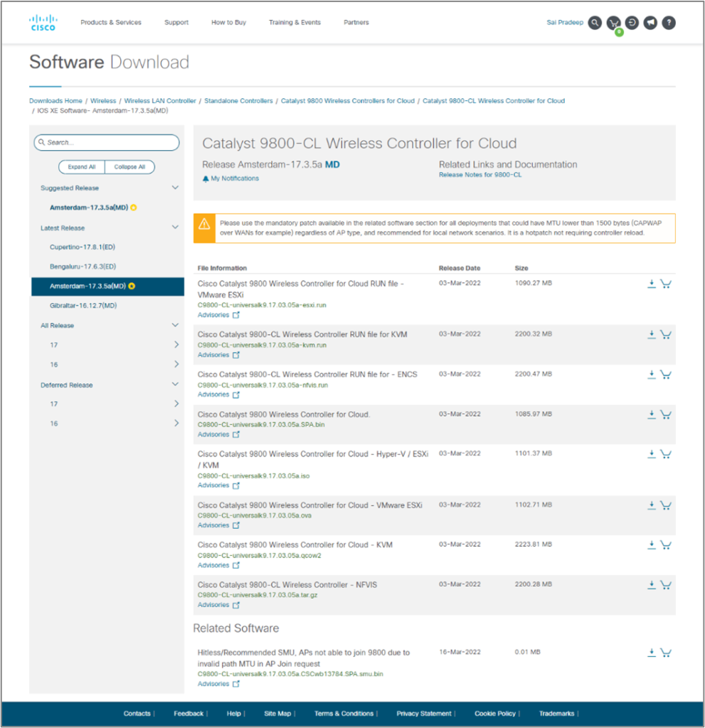Open Advisories for the KVM qcow2 file
This screenshot has width=705, height=728.
click(x=218, y=565)
